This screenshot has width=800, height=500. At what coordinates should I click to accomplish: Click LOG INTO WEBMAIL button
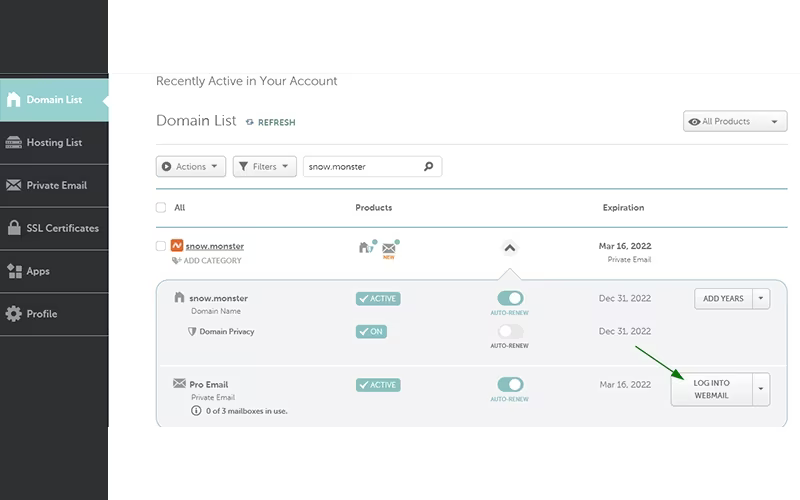click(711, 389)
